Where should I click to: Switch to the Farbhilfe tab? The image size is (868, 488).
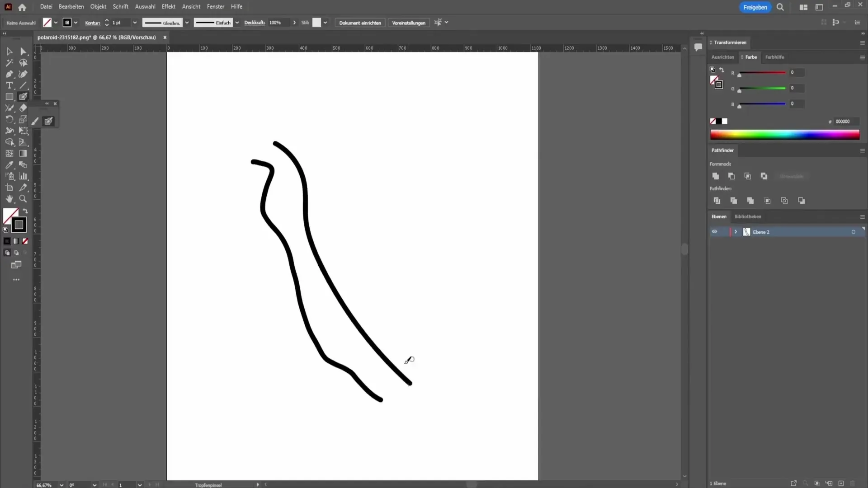(774, 57)
